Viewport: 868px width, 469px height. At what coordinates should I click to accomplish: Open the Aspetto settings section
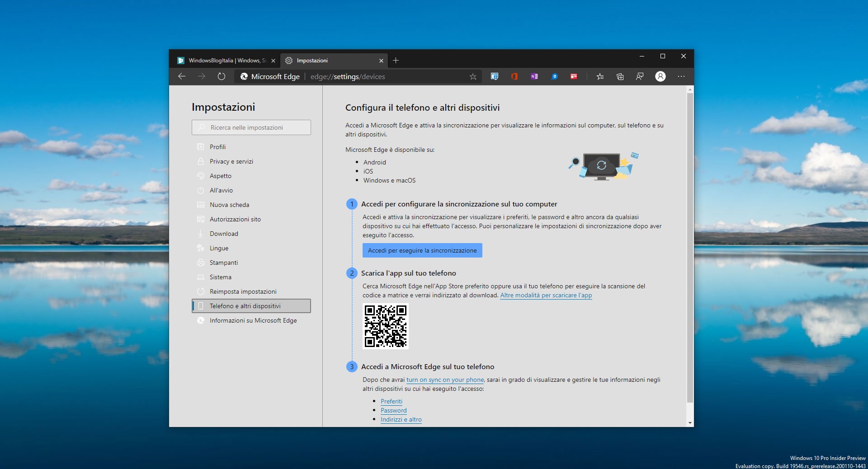click(x=251, y=176)
